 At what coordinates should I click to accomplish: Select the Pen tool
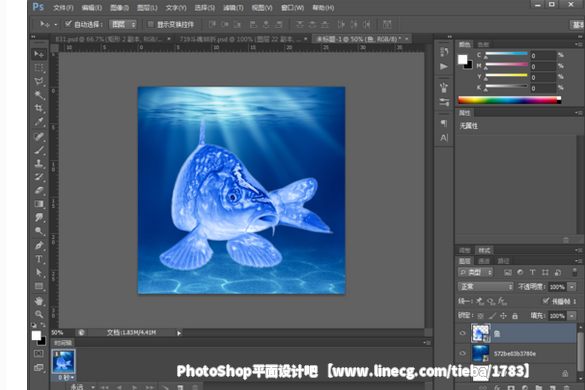pyautogui.click(x=39, y=246)
